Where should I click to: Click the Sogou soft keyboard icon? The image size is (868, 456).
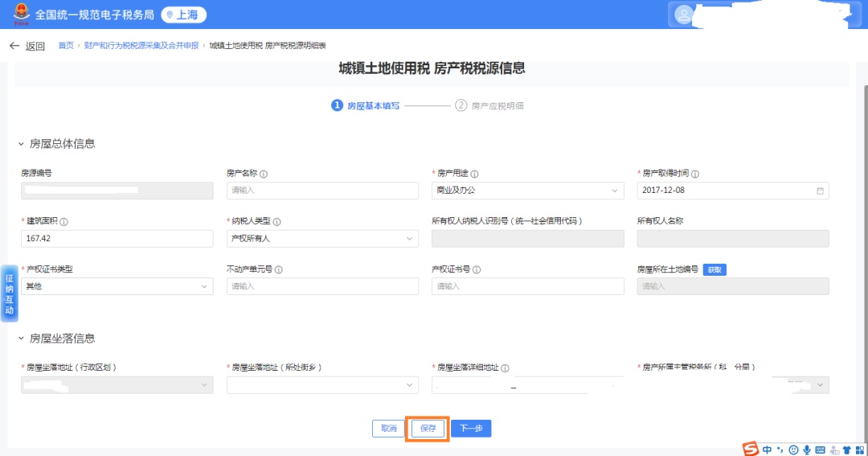click(820, 449)
